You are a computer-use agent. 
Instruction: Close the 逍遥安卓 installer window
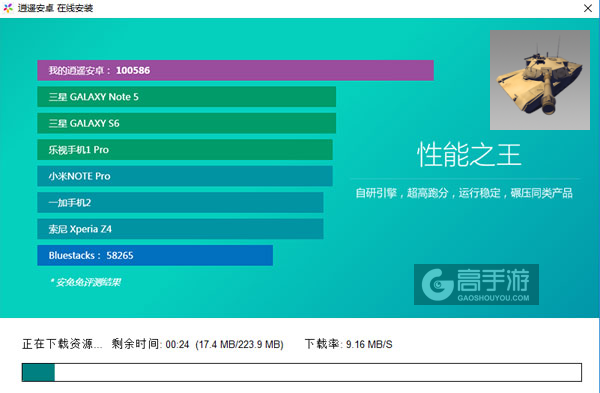(x=588, y=8)
